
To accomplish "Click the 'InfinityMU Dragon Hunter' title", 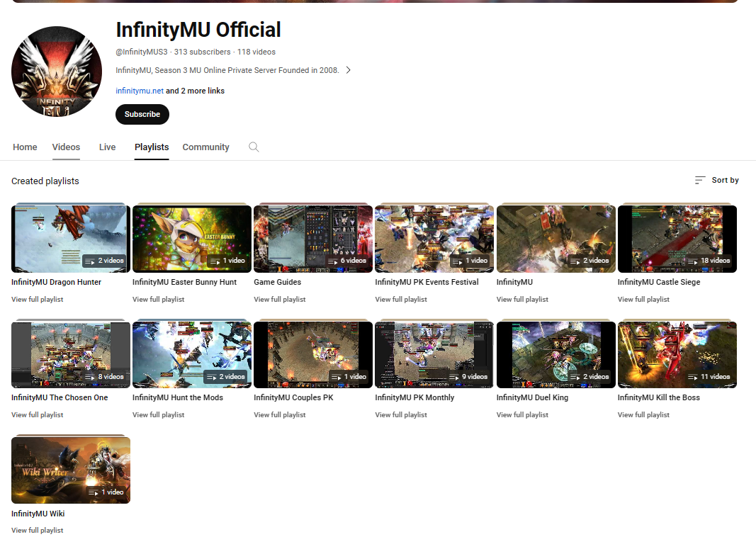I will pos(57,282).
